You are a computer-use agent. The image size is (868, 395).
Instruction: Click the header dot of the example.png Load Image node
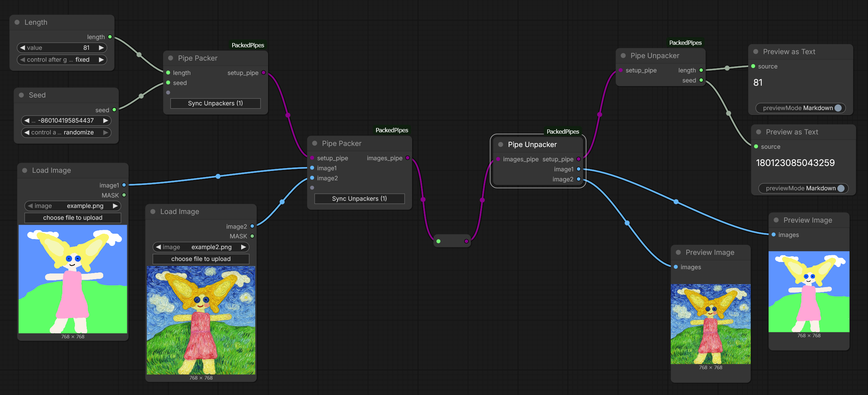pos(25,170)
